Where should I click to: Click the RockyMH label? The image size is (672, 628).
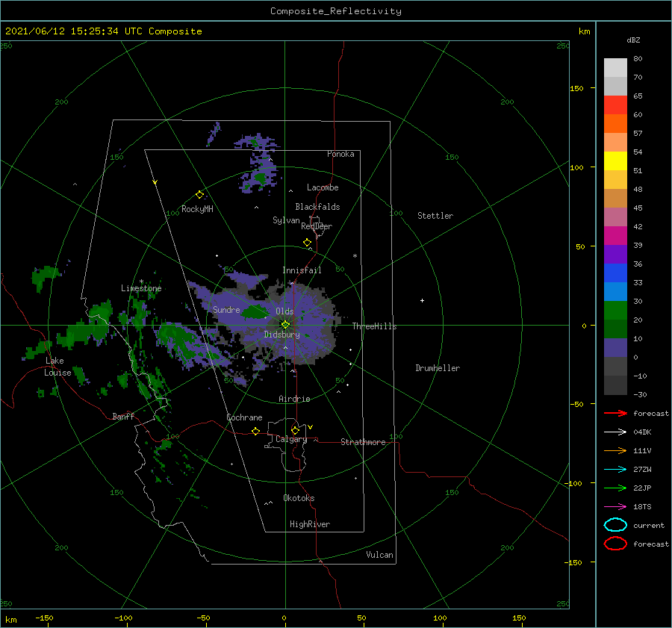pyautogui.click(x=197, y=209)
